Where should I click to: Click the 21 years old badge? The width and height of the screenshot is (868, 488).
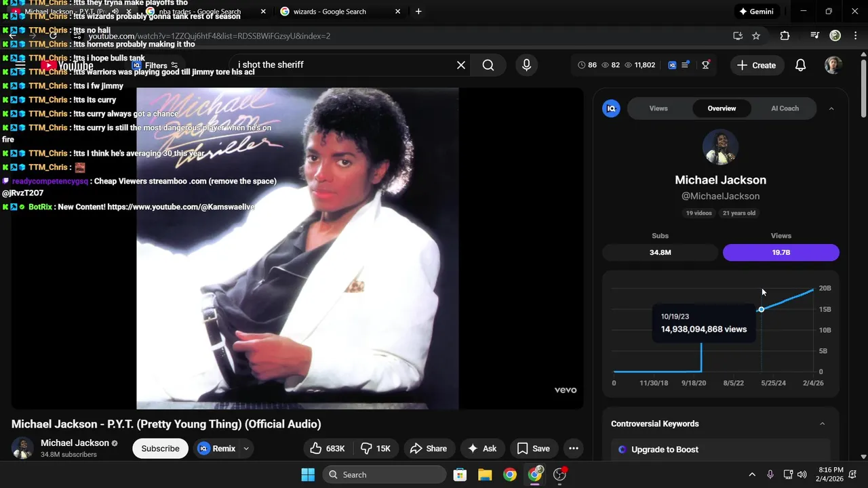pos(739,213)
